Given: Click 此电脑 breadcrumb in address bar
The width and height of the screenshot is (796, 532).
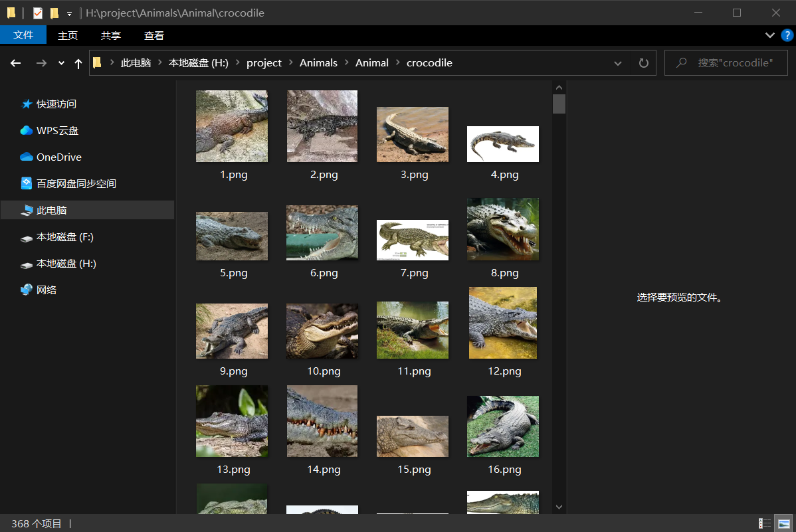Looking at the screenshot, I should pos(136,63).
